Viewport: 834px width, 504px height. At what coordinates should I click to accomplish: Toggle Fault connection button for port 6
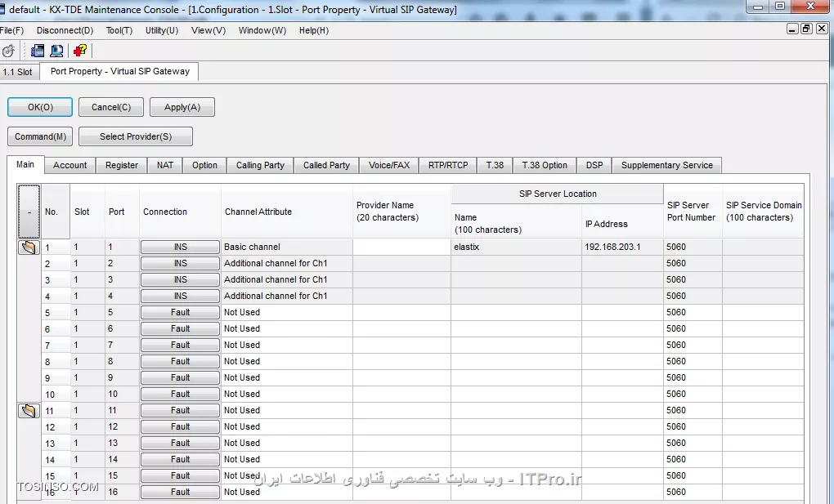tap(181, 329)
